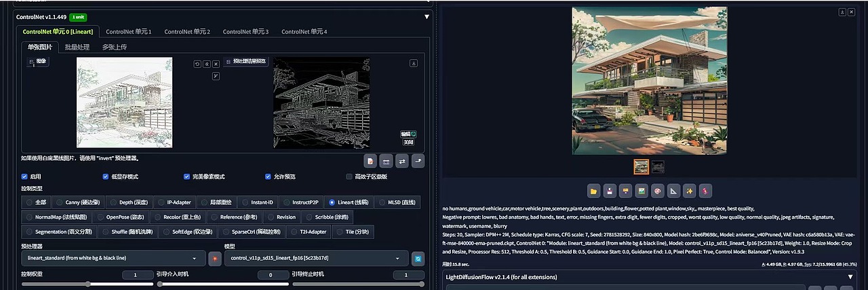Viewport: 868px width, 290px height.
Task: Switch to ControlNet 单元 4 tab
Action: 304,31
